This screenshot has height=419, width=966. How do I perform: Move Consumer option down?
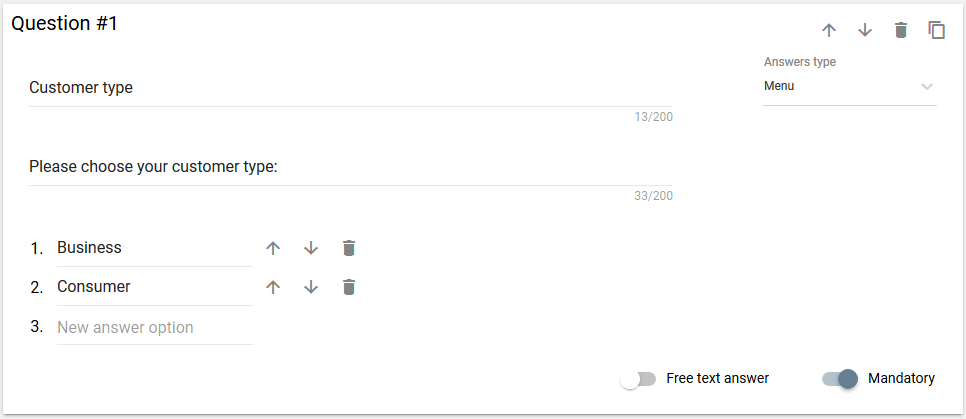(311, 287)
